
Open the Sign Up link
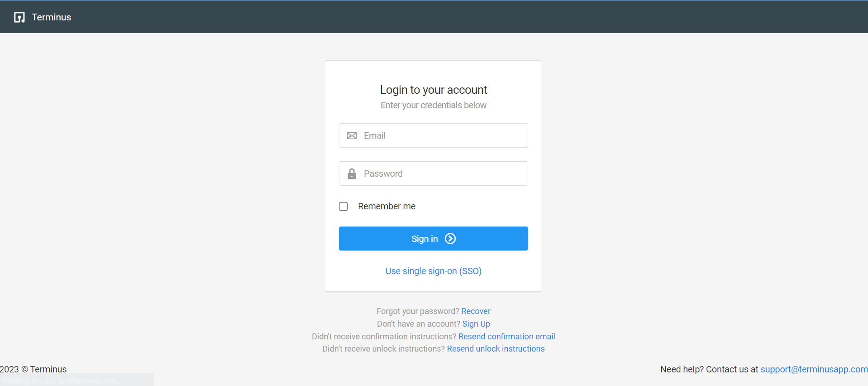pyautogui.click(x=476, y=324)
